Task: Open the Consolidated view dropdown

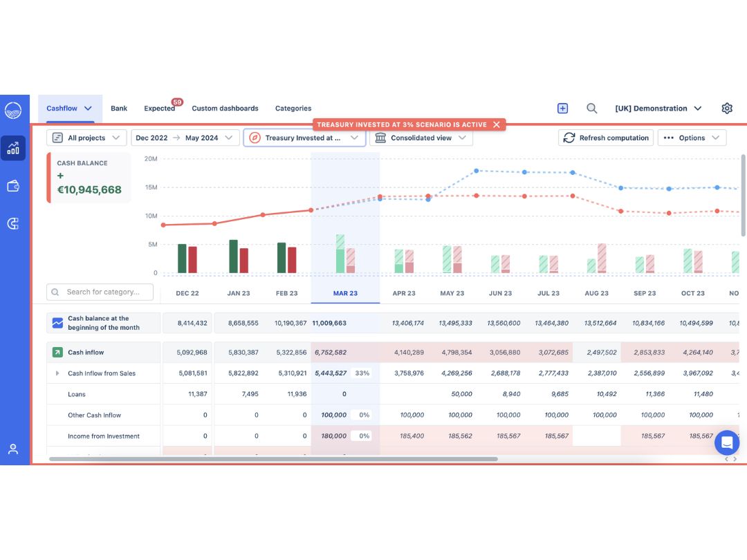Action: click(421, 138)
